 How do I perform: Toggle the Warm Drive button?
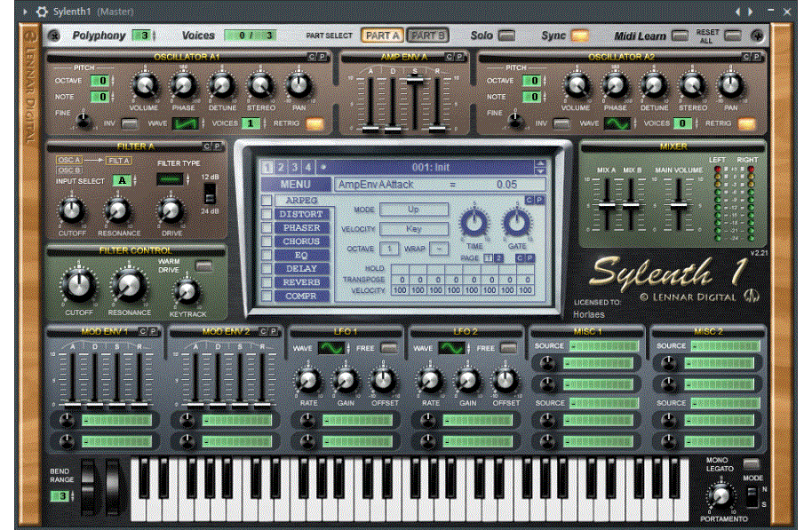click(x=203, y=265)
